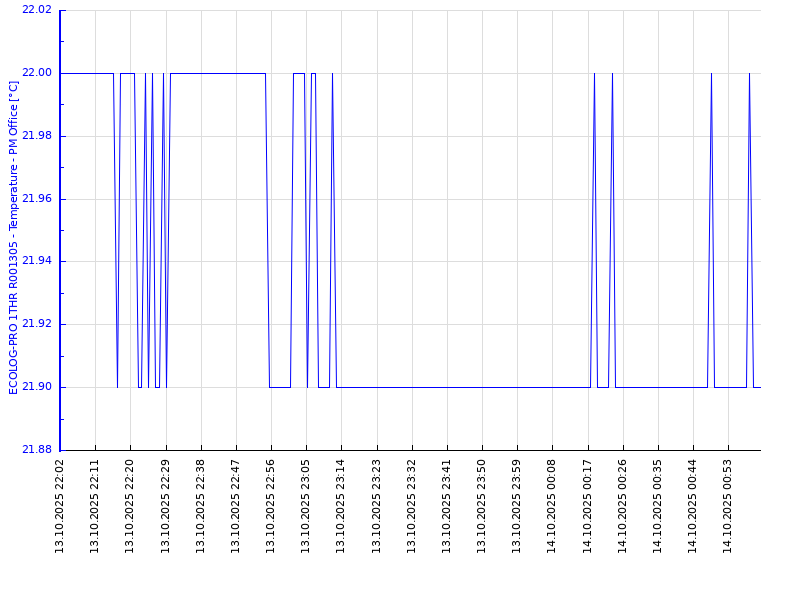Click the 21.94 Y-axis tick label
This screenshot has width=800, height=600.
[37, 261]
